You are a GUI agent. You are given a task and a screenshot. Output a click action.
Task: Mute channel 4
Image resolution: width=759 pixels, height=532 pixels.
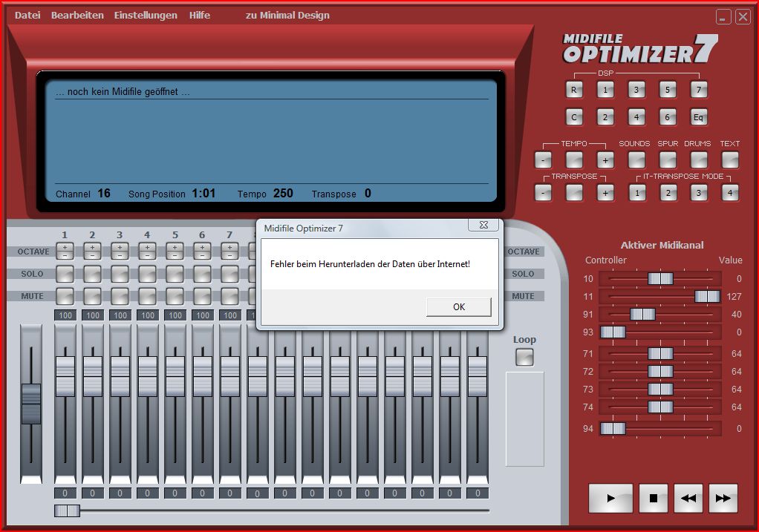click(x=148, y=296)
